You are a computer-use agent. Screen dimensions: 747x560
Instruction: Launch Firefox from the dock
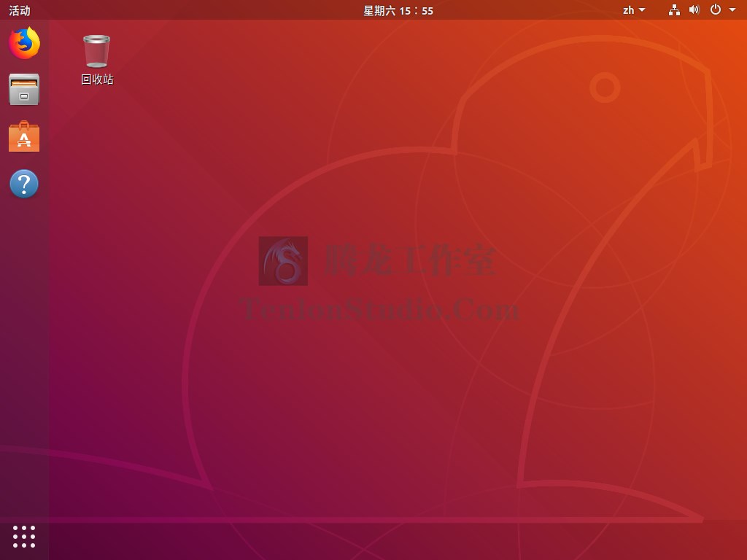tap(24, 43)
